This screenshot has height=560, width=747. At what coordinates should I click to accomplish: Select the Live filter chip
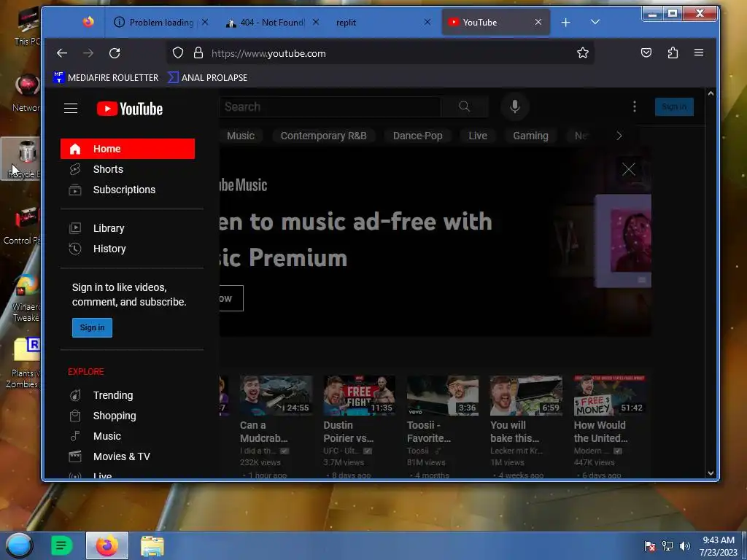[x=477, y=136]
